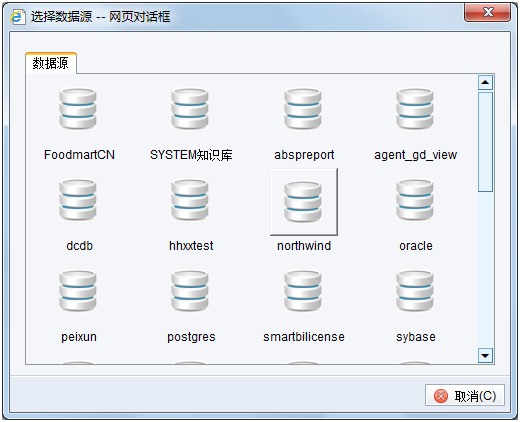
Task: Switch to the 数据源 tab
Action: pyautogui.click(x=51, y=63)
